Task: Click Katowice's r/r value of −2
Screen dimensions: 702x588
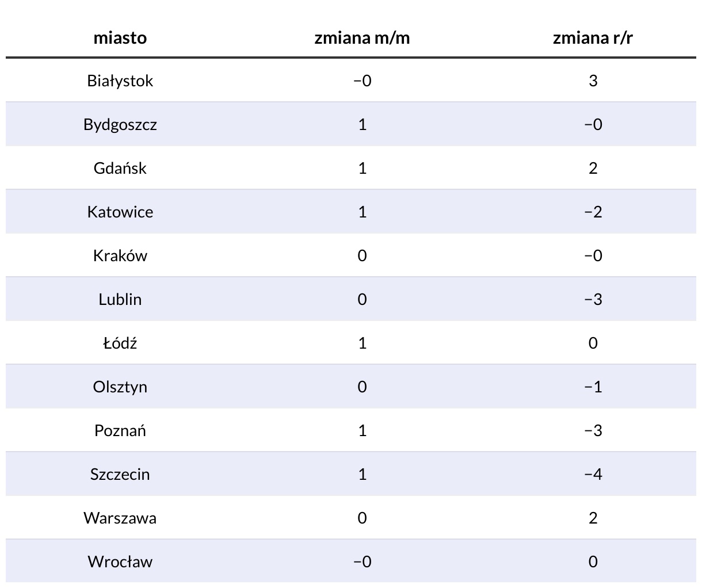Action: tap(593, 212)
